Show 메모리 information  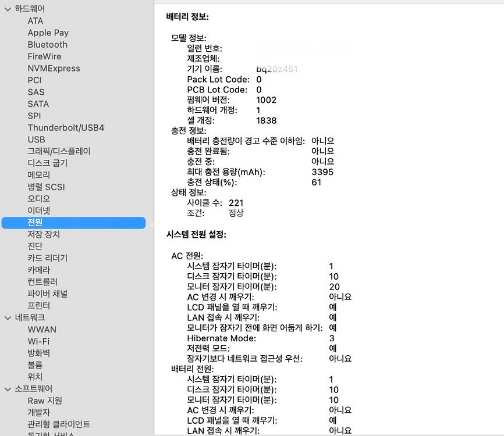tap(39, 175)
